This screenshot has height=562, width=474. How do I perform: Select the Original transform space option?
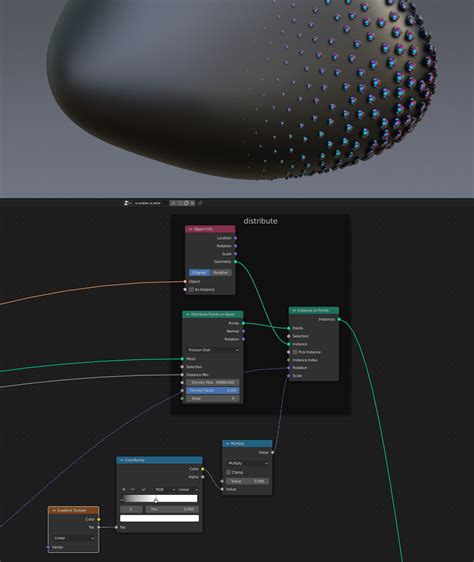tap(200, 272)
